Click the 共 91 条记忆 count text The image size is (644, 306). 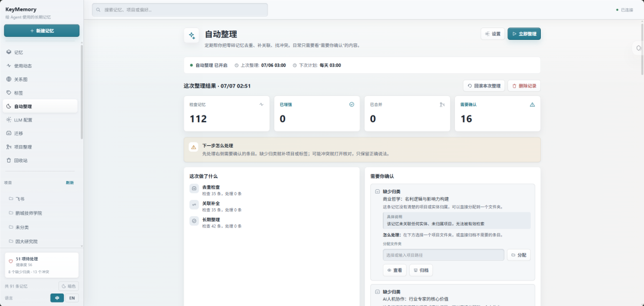coord(16,286)
